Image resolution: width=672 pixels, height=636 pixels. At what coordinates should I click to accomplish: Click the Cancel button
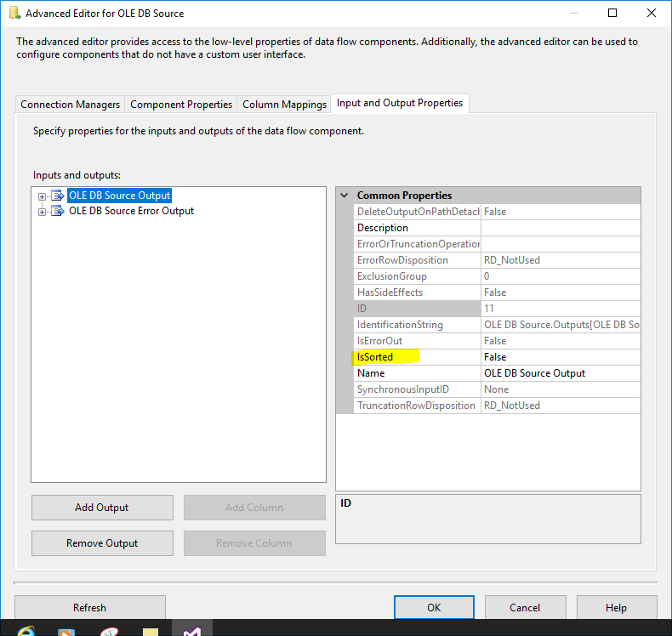(x=525, y=607)
